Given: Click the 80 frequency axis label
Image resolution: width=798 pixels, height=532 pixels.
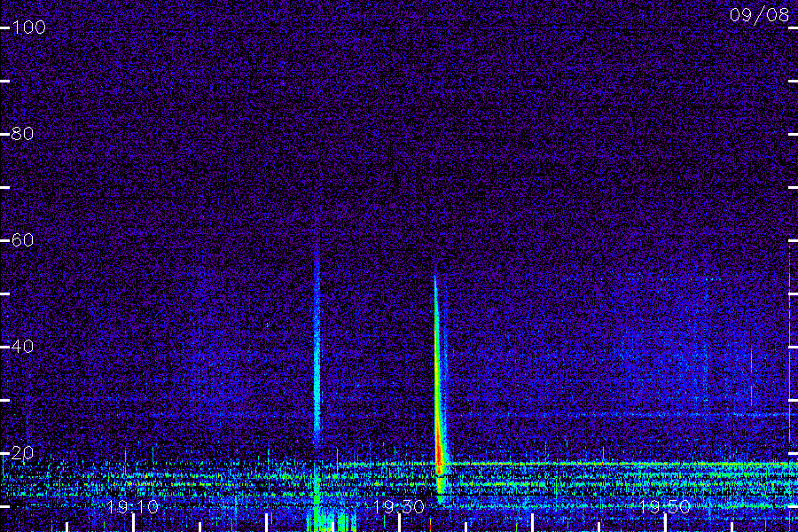Looking at the screenshot, I should [x=22, y=133].
